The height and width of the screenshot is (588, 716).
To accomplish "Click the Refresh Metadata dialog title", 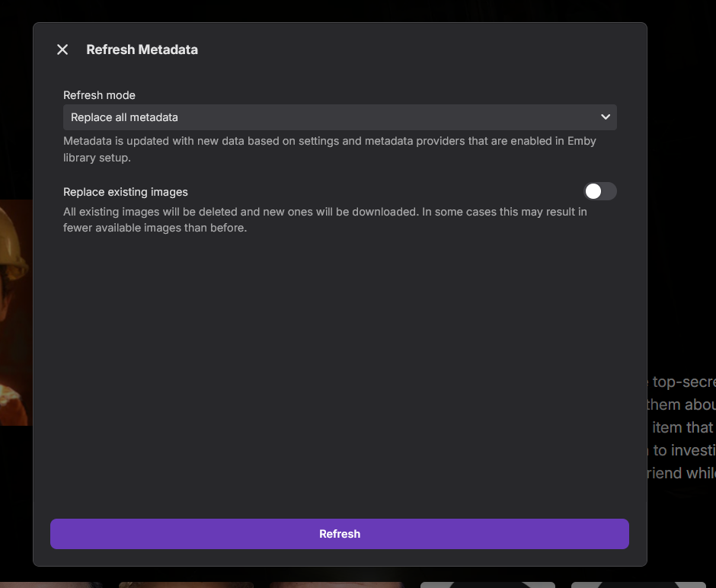I will pos(142,50).
